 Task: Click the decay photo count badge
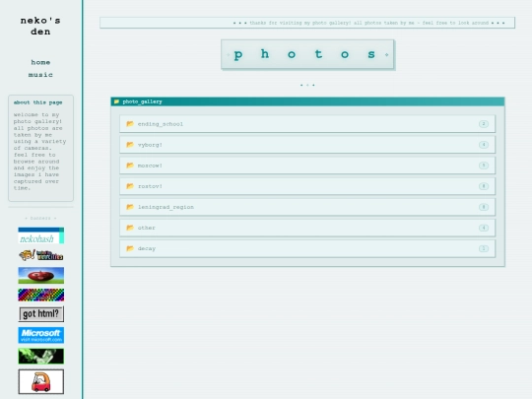click(484, 248)
